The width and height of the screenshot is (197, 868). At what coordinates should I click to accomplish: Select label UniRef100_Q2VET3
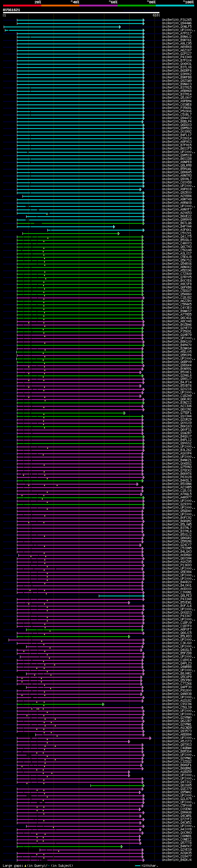(177, 328)
